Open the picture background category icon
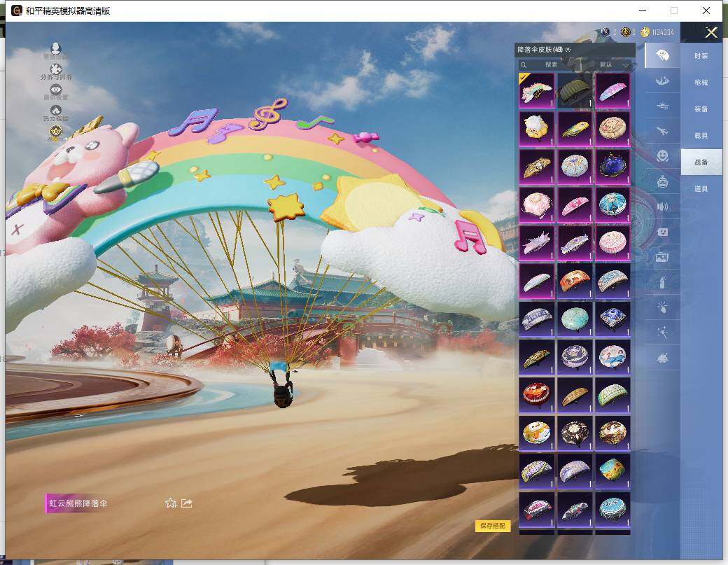728x565 pixels. pos(661,257)
